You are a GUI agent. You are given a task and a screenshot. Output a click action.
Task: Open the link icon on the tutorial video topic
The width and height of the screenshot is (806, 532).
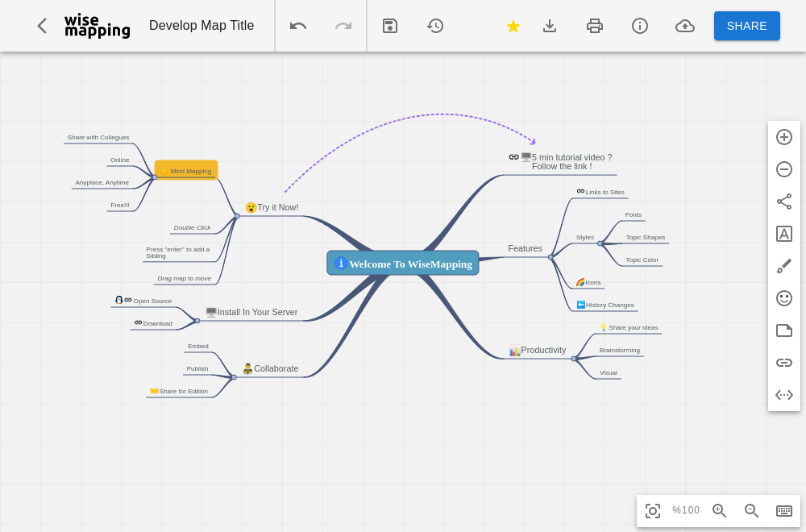pyautogui.click(x=513, y=157)
